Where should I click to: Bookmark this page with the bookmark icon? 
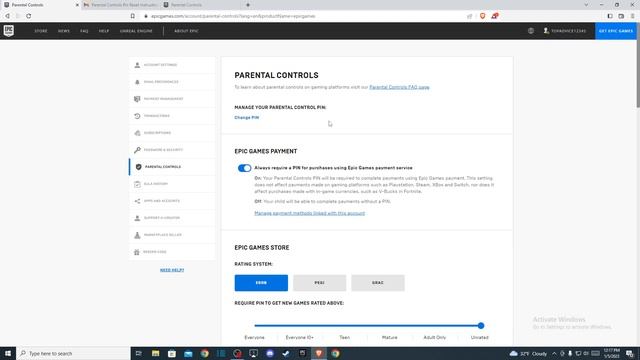click(133, 16)
